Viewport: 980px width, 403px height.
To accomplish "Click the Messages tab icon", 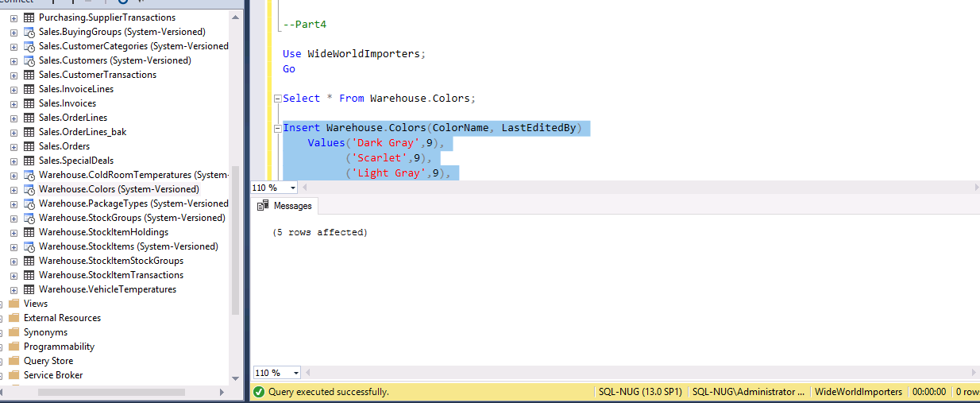I will pos(264,206).
